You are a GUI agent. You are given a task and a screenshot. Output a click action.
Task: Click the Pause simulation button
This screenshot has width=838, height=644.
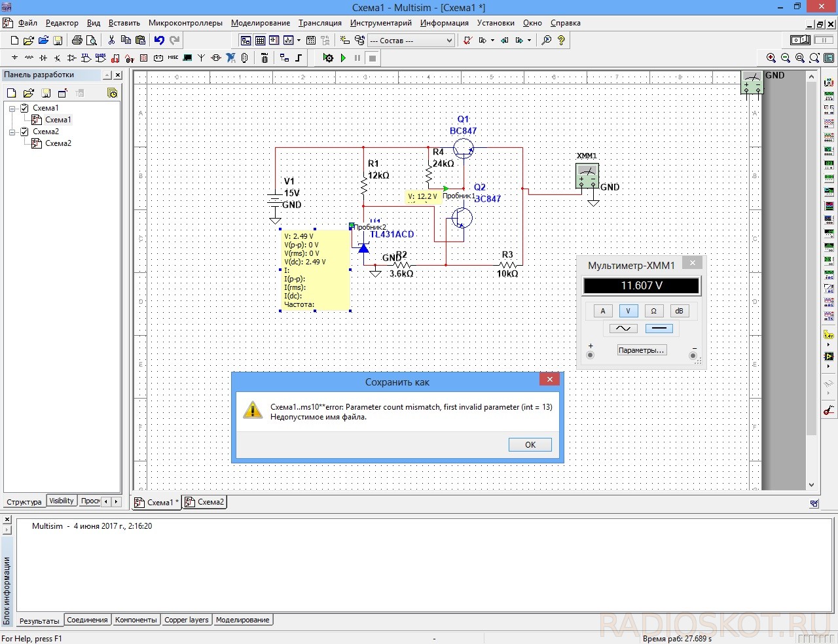pos(357,58)
